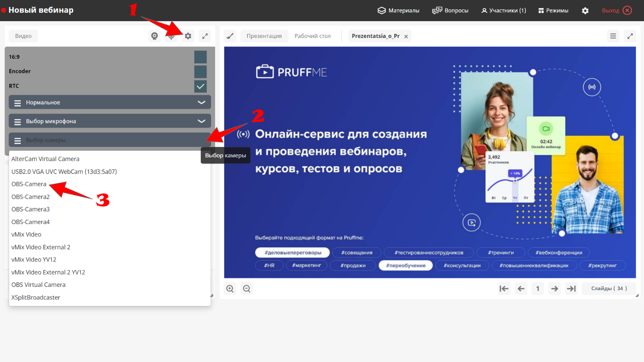Viewport: 644px width, 362px height.
Task: Go to the next slide
Action: [x=555, y=289]
